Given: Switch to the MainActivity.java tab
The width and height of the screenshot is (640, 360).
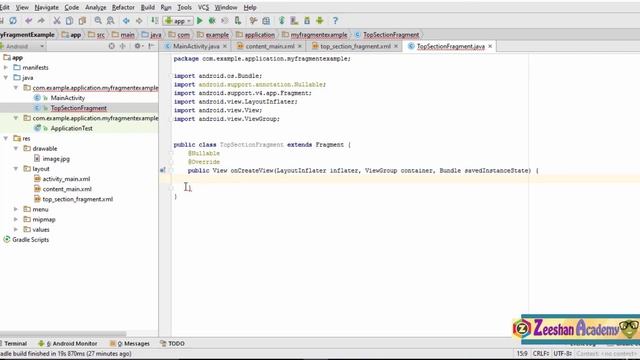Looking at the screenshot, I should coord(196,46).
